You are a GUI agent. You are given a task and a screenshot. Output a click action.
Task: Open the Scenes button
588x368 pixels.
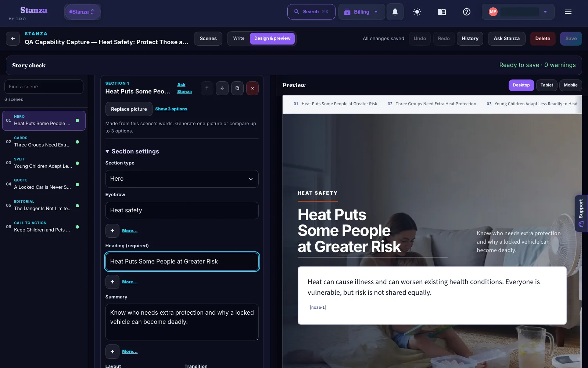208,38
